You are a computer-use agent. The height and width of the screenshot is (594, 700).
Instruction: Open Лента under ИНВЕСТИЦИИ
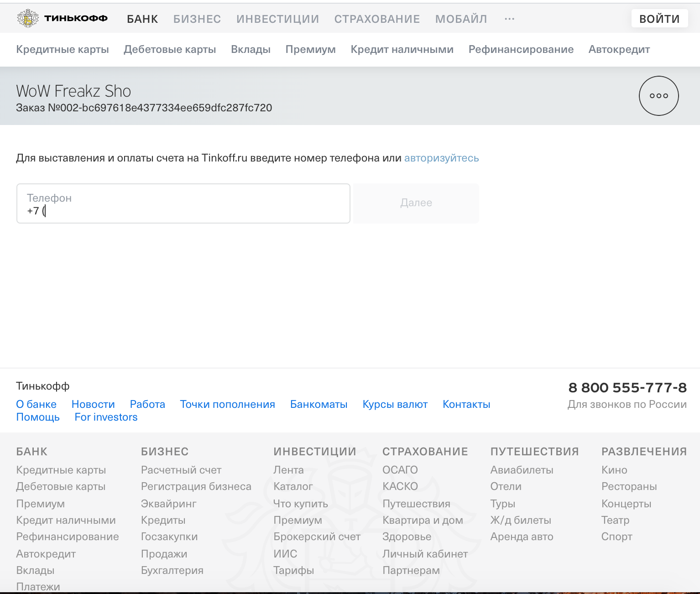[288, 470]
